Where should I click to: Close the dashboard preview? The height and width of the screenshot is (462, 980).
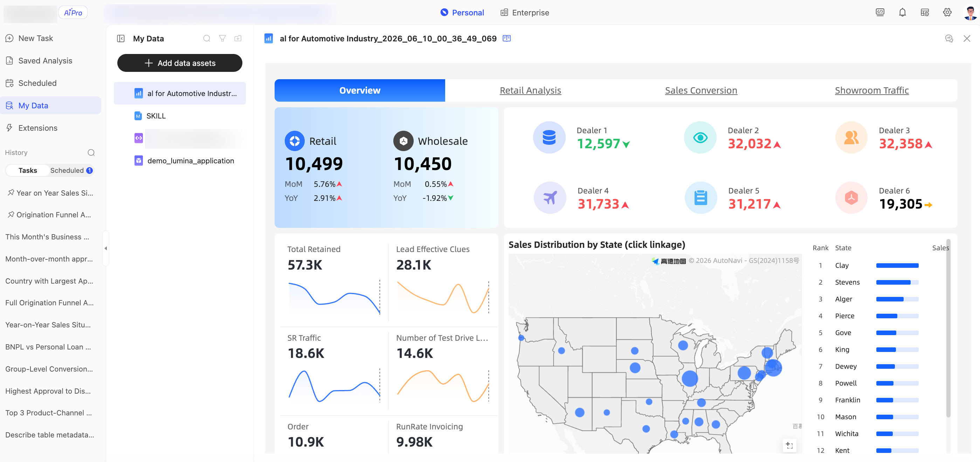[x=967, y=39]
